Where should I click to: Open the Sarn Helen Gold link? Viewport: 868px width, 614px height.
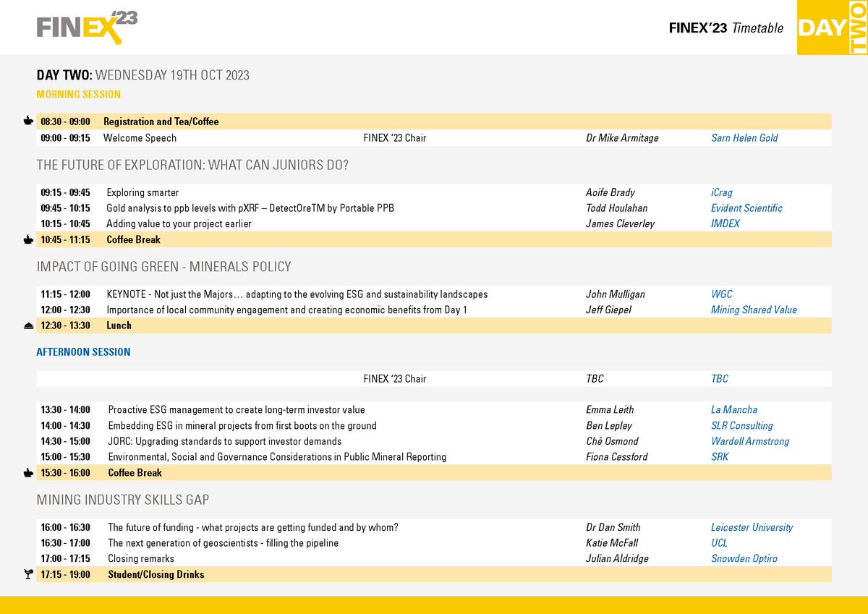[744, 137]
